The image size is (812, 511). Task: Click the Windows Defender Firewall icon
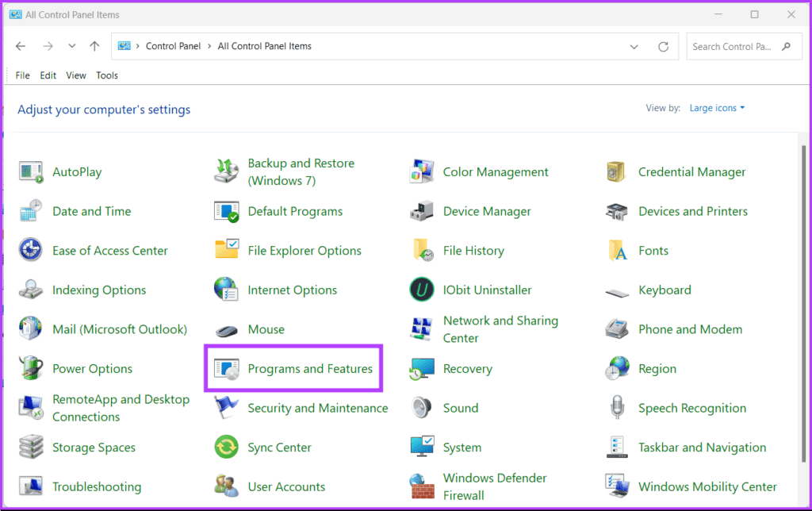tap(422, 486)
